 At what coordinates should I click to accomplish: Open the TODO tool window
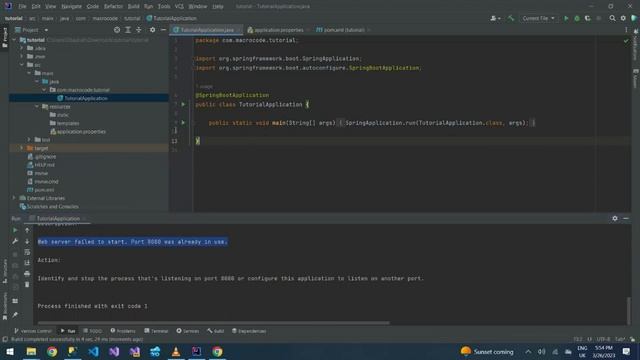click(93, 331)
